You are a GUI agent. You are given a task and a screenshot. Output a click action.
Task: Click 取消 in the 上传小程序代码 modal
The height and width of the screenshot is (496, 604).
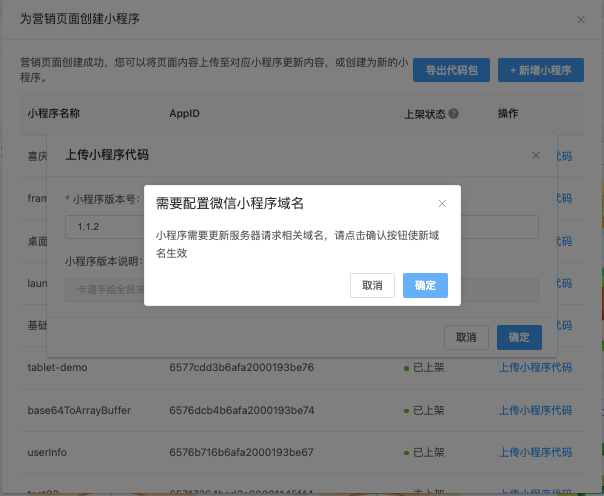465,337
